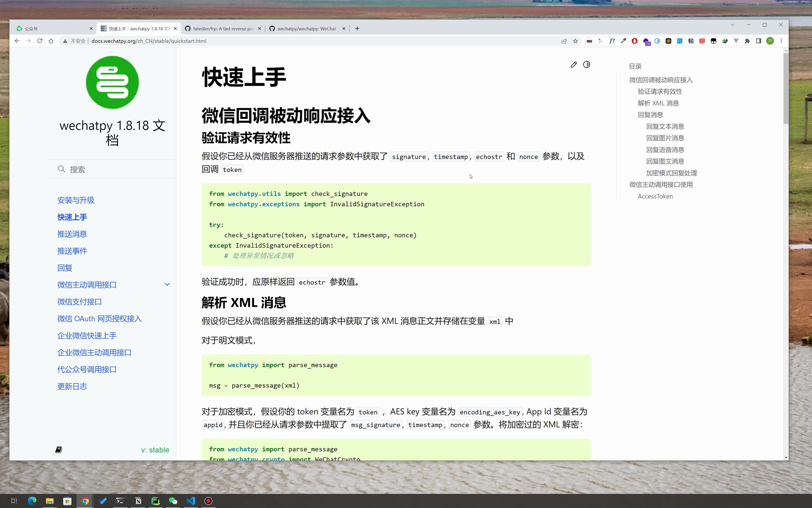Open the 代公众号调用接口 sidebar link
Viewport: 812px width, 508px height.
87,369
